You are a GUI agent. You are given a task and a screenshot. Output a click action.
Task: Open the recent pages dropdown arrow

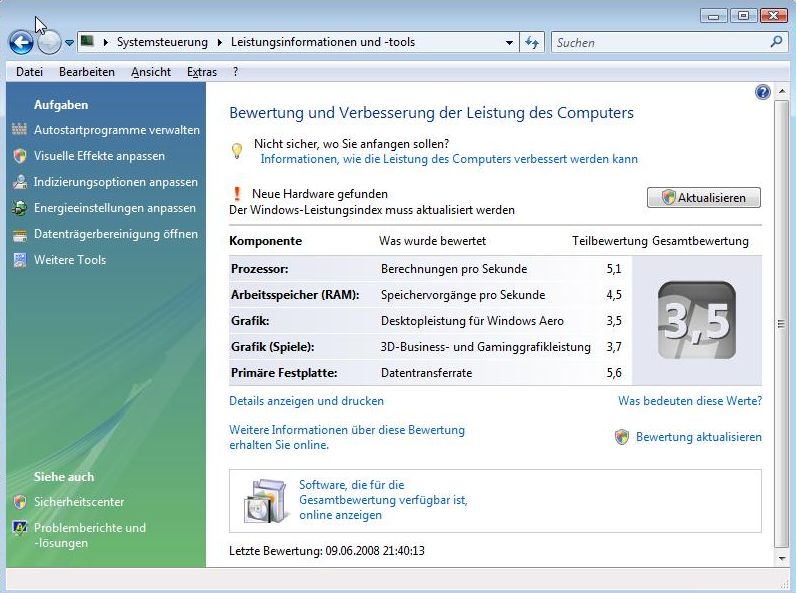pos(70,43)
